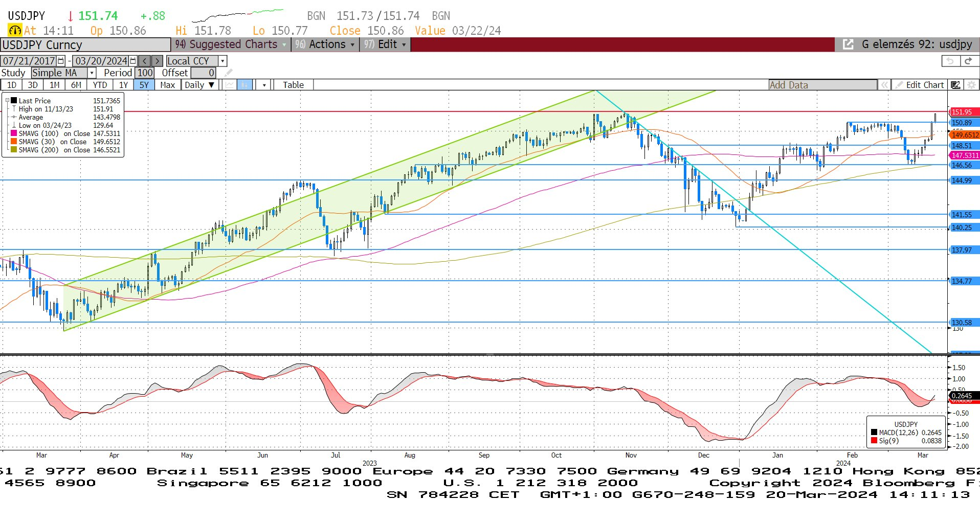Select the 1D time range tab
The image size is (980, 523).
coord(12,85)
